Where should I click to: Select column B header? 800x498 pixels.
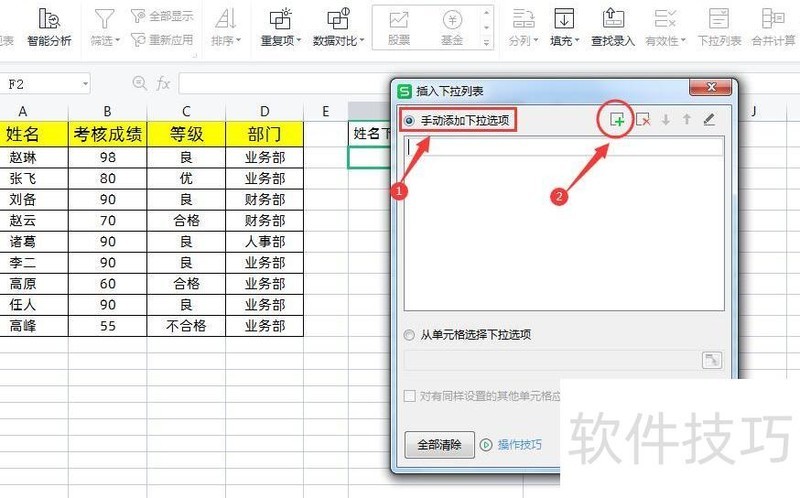[x=107, y=111]
